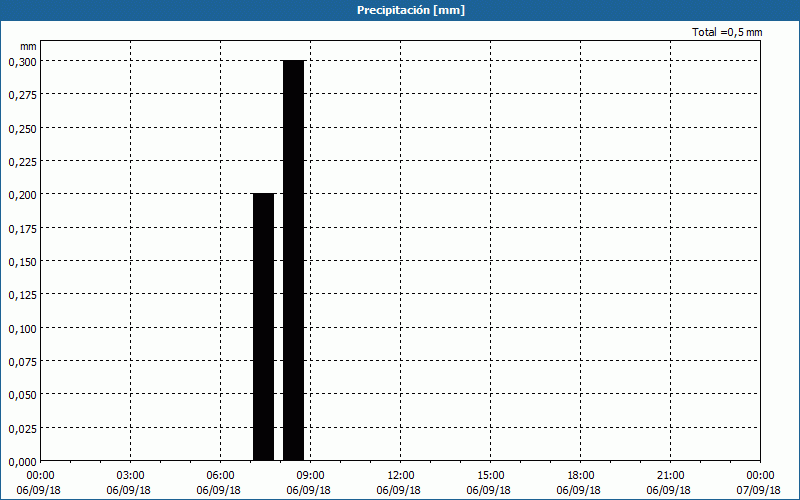800x500 pixels.
Task: Click the 0,250 y-axis label
Action: [22, 129]
